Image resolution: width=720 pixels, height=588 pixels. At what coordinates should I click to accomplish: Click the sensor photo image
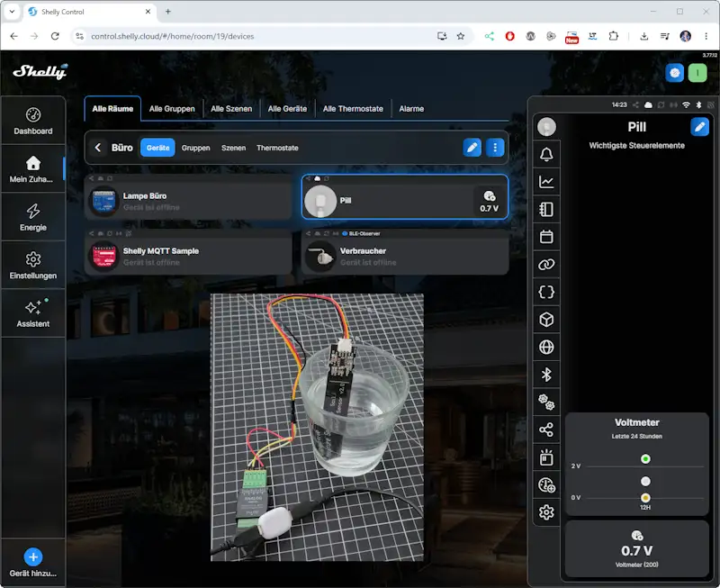[x=317, y=427]
